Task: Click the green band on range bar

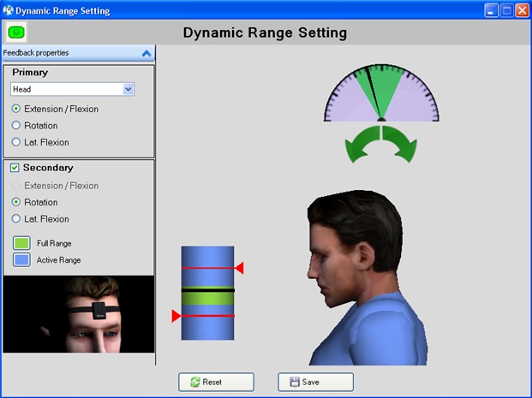Action: tap(207, 299)
